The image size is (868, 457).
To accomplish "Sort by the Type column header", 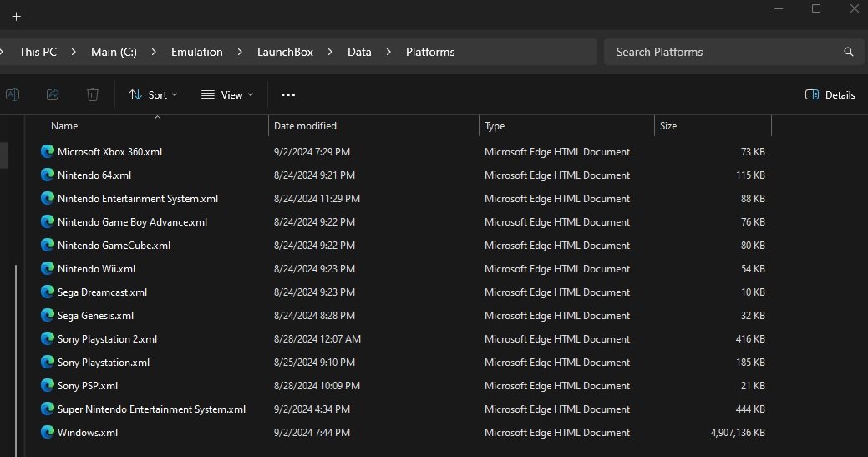I will pos(495,126).
